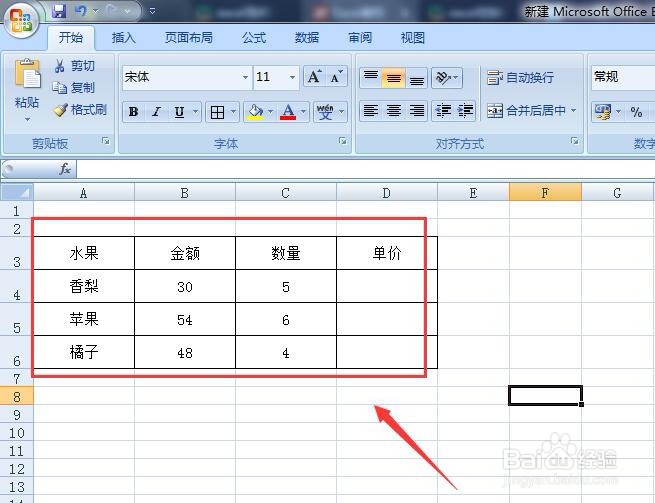Customize quick access toolbar dropdown

coord(152,11)
